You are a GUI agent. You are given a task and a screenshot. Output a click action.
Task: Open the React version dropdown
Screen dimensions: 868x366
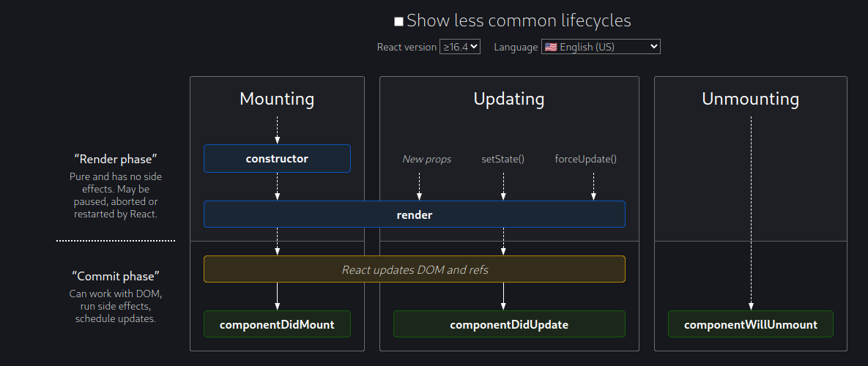tap(460, 47)
